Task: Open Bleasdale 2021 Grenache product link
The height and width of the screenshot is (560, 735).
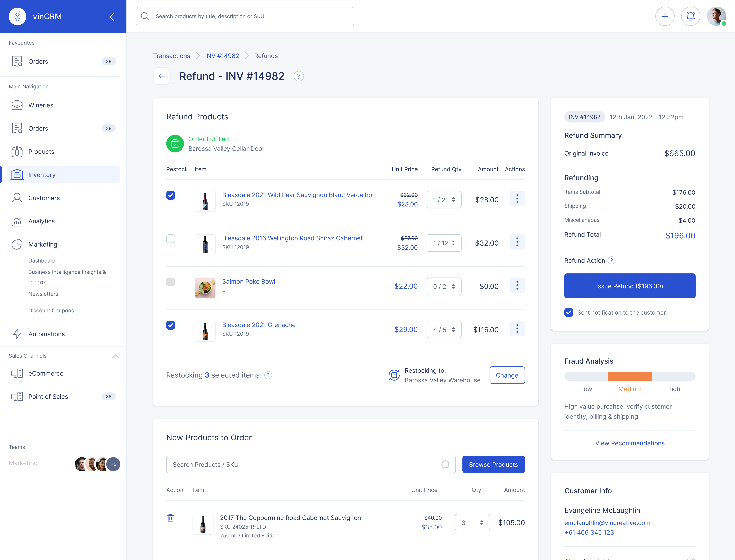Action: pyautogui.click(x=259, y=325)
